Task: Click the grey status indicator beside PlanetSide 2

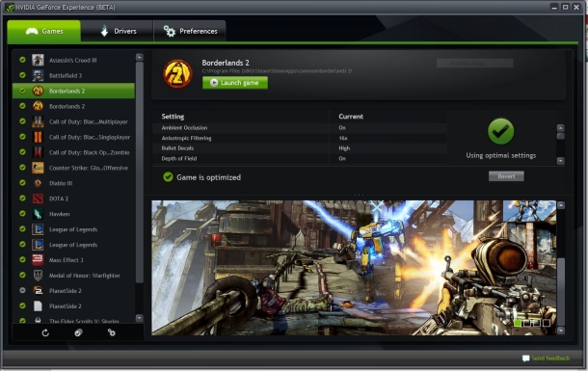Action: point(22,290)
